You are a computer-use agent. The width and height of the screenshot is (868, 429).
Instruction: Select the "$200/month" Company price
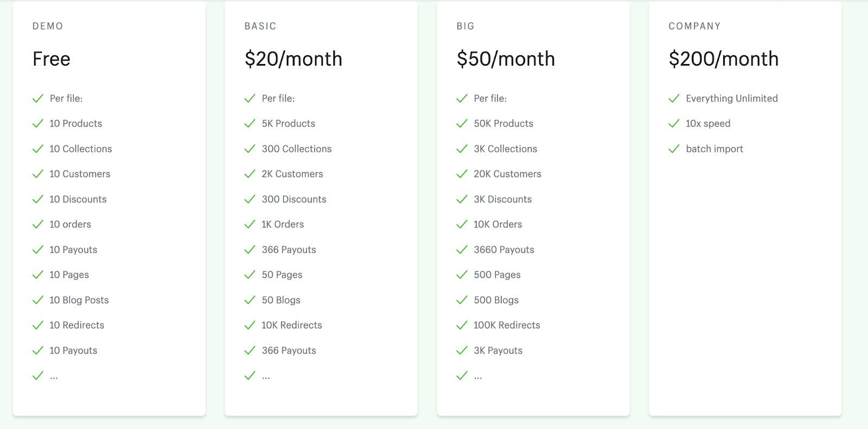[724, 59]
